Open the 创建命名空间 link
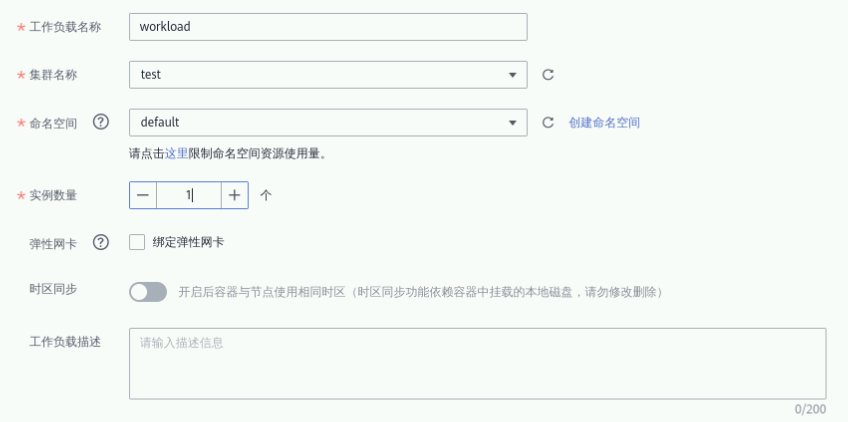The image size is (848, 422). click(x=604, y=122)
